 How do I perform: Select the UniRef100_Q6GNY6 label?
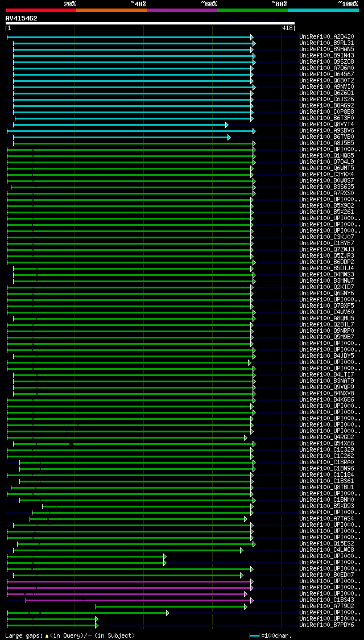click(326, 293)
